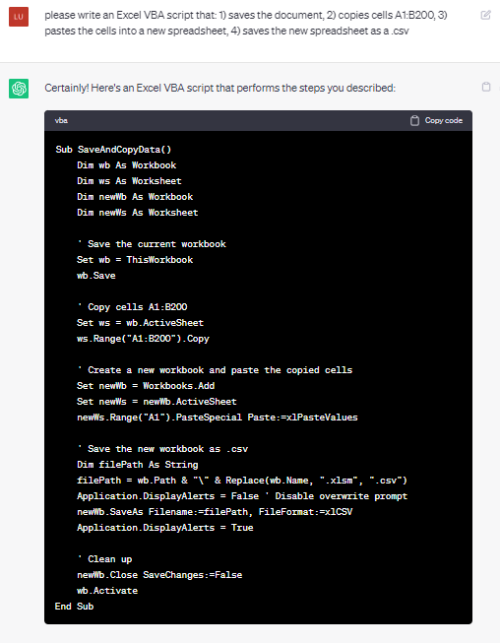Click the 'Dim newWb As Workbook' line

135,197
